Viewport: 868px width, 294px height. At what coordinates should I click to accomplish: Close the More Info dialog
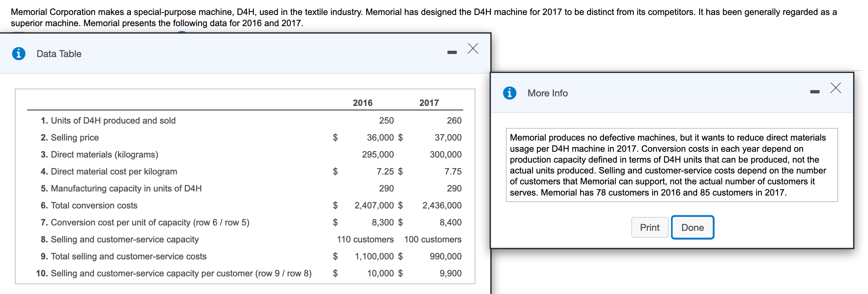[836, 88]
